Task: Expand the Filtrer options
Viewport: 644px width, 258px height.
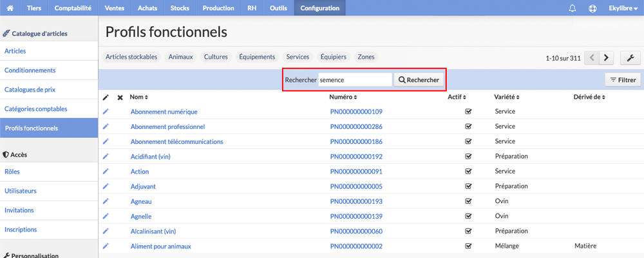Action: [623, 80]
